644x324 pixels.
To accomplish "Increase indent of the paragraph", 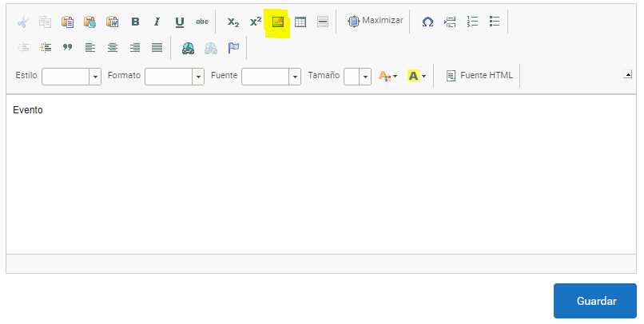I will click(x=46, y=48).
